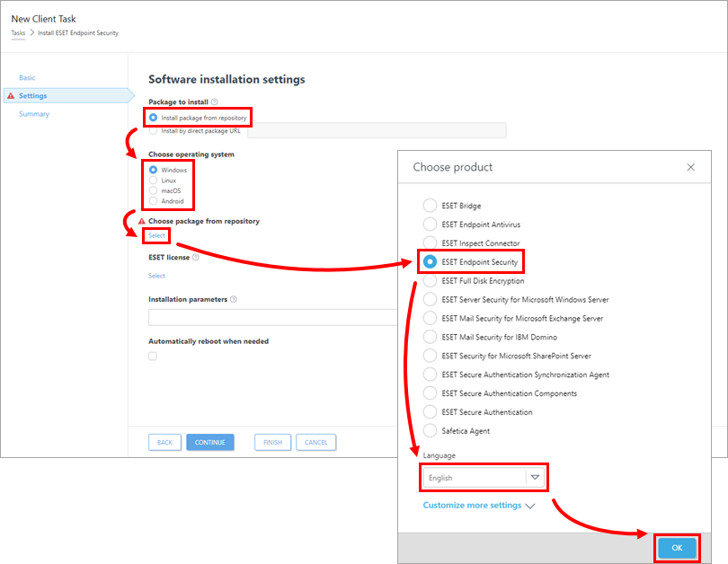Image resolution: width=728 pixels, height=564 pixels.
Task: Close the Choose product dialog
Action: [x=691, y=167]
